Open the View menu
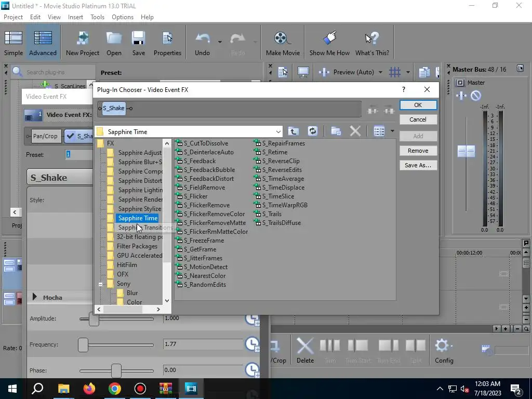Image resolution: width=532 pixels, height=399 pixels. (x=54, y=17)
